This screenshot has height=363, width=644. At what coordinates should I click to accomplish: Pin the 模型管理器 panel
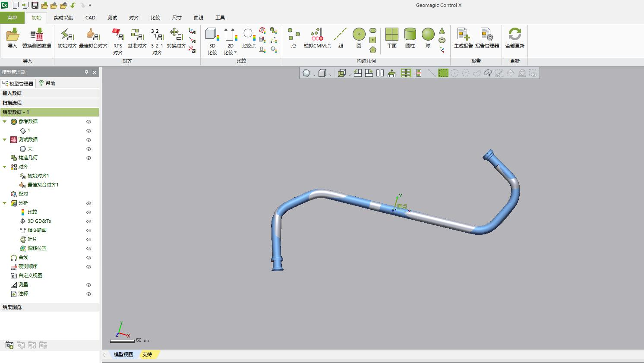(86, 72)
